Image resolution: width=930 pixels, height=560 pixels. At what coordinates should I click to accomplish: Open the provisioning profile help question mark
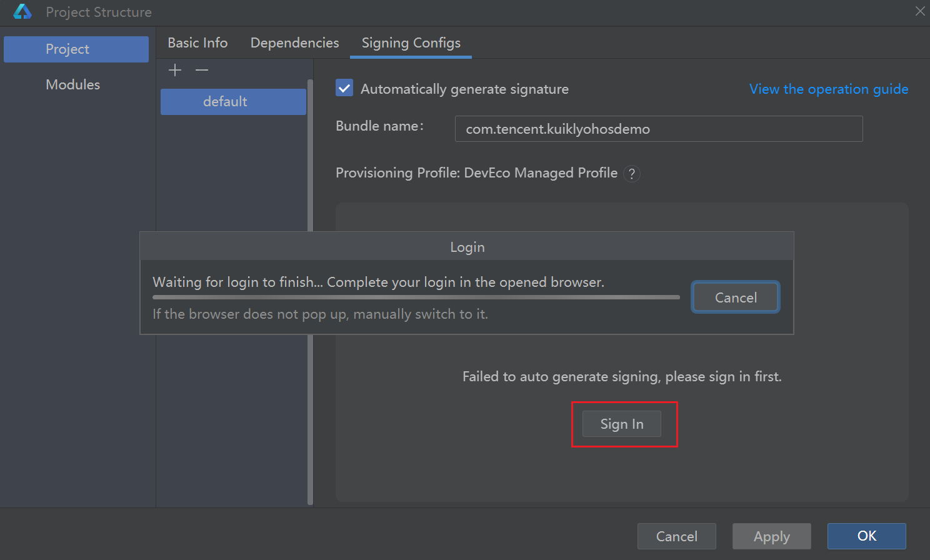[x=632, y=174]
